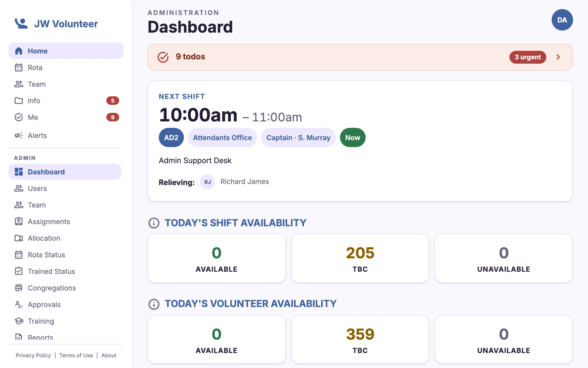Click info icon beside Today's Volunteer Availability

click(x=154, y=304)
